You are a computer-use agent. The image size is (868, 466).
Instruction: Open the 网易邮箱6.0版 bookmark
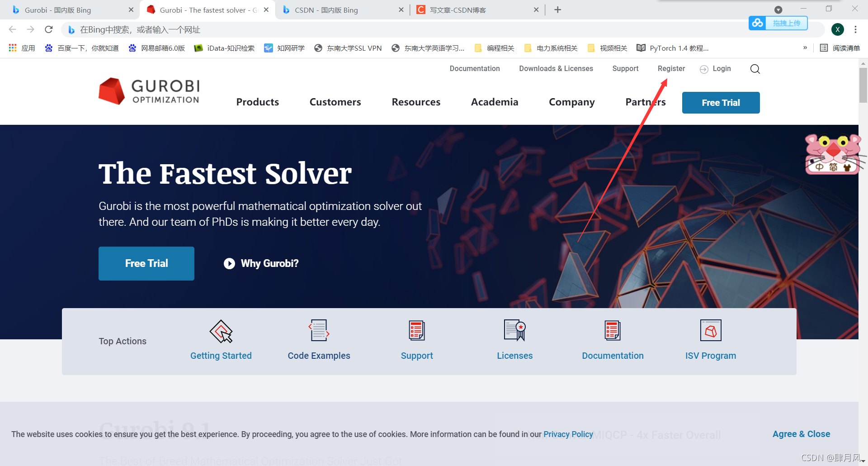[157, 48]
